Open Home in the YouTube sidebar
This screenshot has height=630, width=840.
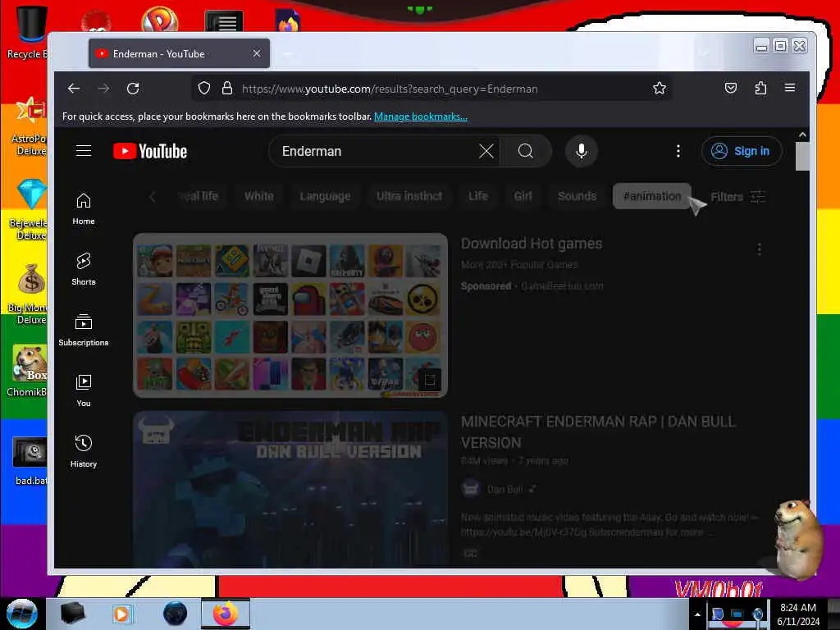point(84,209)
